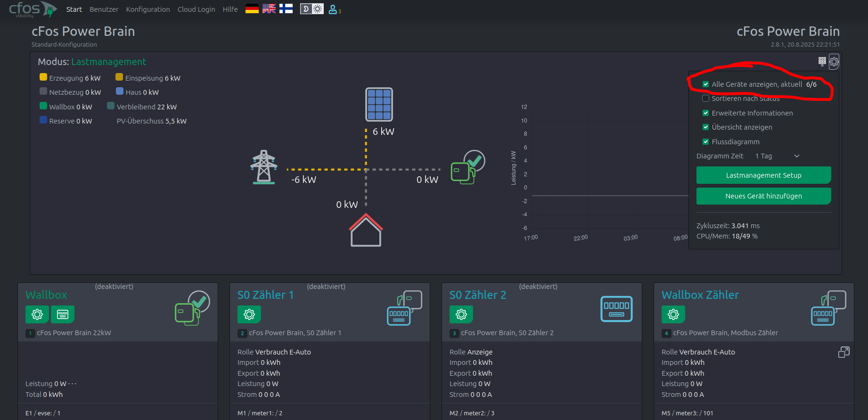Click the yellow Einspeisung legend swatch
Image resolution: width=868 pixels, height=420 pixels.
tap(119, 77)
